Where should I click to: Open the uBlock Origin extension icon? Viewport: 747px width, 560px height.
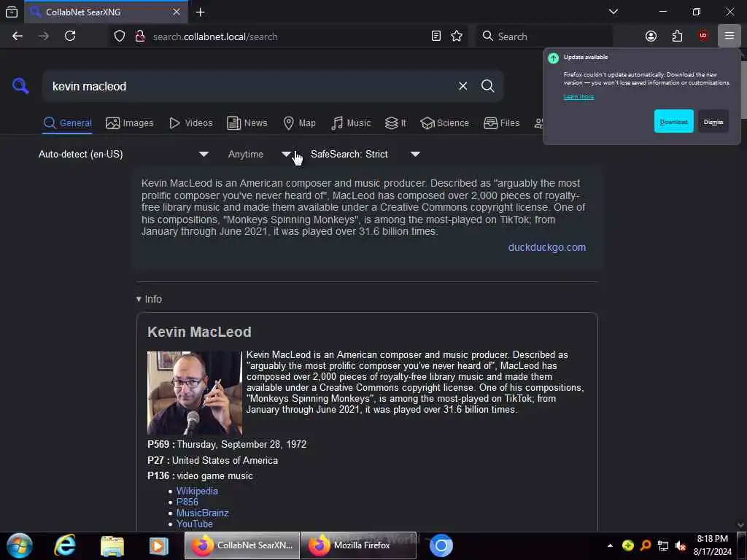pyautogui.click(x=703, y=36)
